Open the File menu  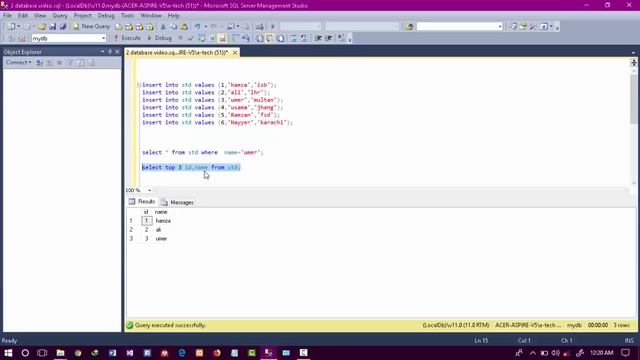click(x=7, y=16)
